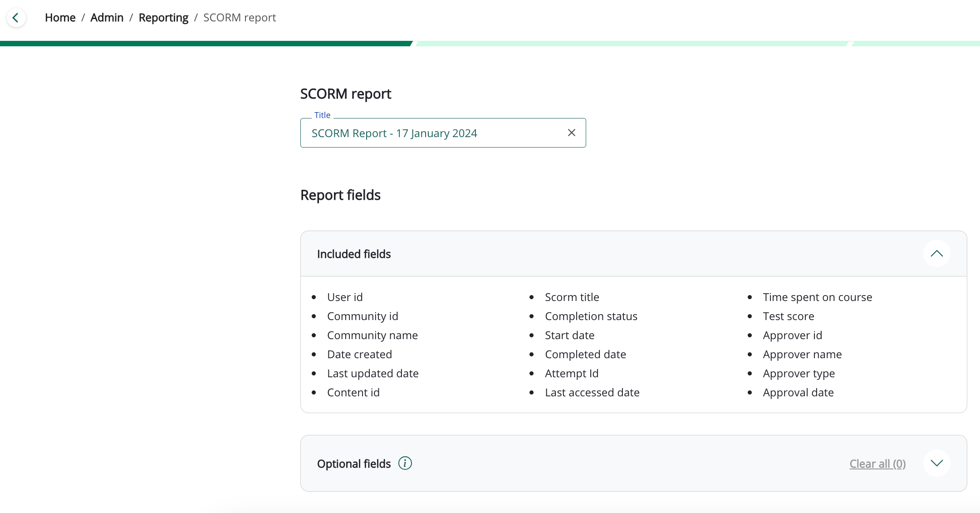Screen dimensions: 980x513
Task: Navigate to Admin breadcrumb
Action: click(x=107, y=18)
